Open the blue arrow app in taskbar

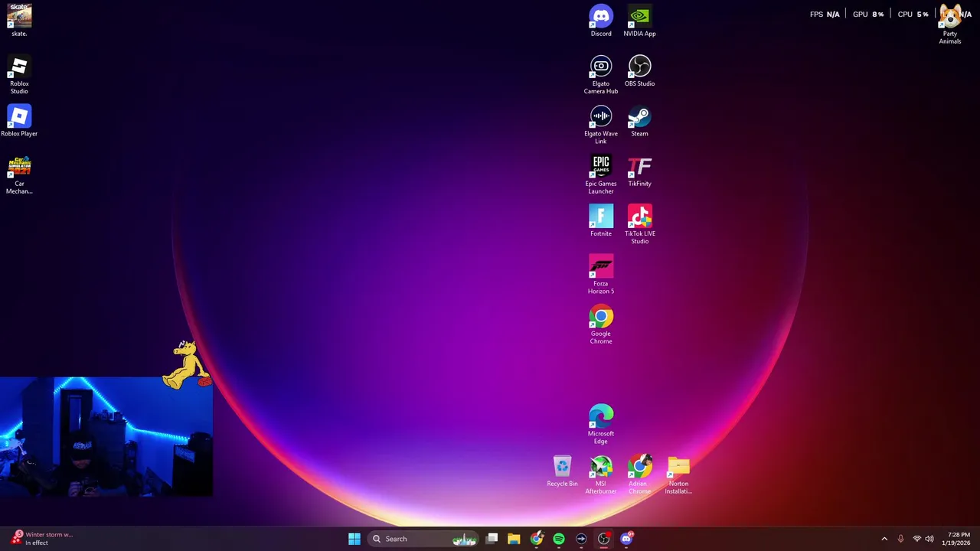[581, 539]
